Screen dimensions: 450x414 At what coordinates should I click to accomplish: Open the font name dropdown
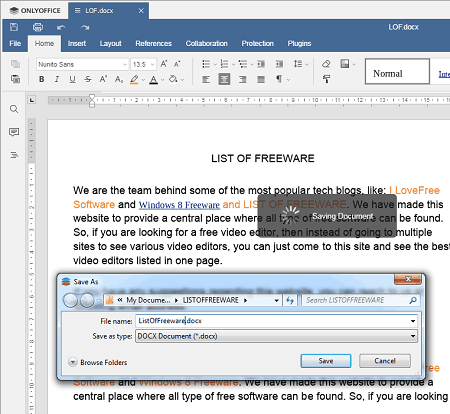pyautogui.click(x=124, y=64)
